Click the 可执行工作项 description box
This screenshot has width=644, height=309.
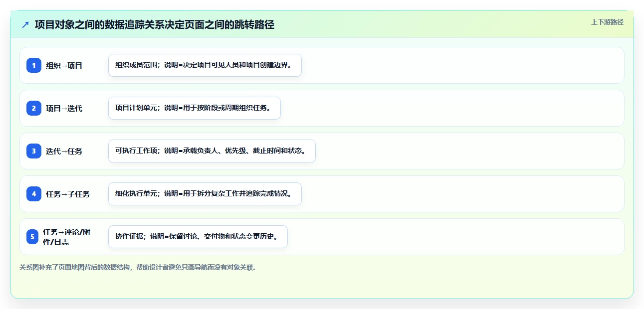pos(212,151)
